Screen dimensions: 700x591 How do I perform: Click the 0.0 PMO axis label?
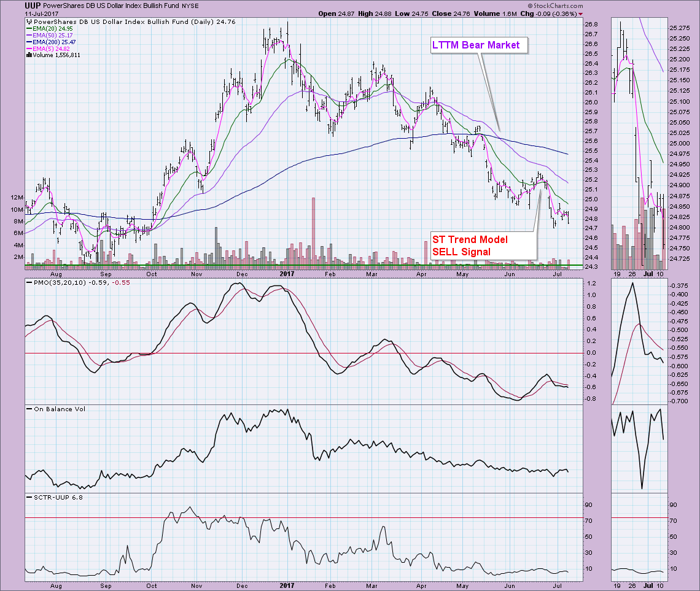[x=591, y=352]
